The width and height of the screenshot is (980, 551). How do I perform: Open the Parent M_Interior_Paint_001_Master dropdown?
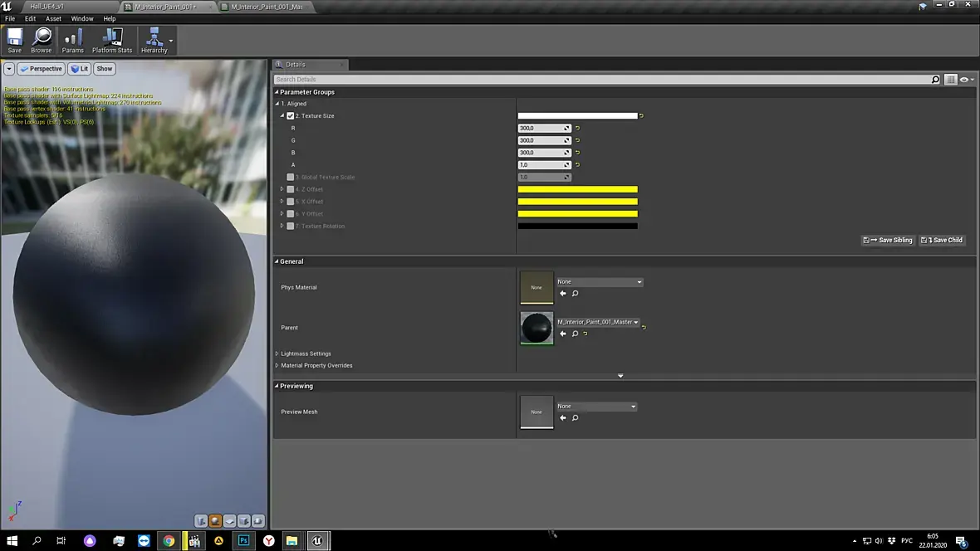598,322
